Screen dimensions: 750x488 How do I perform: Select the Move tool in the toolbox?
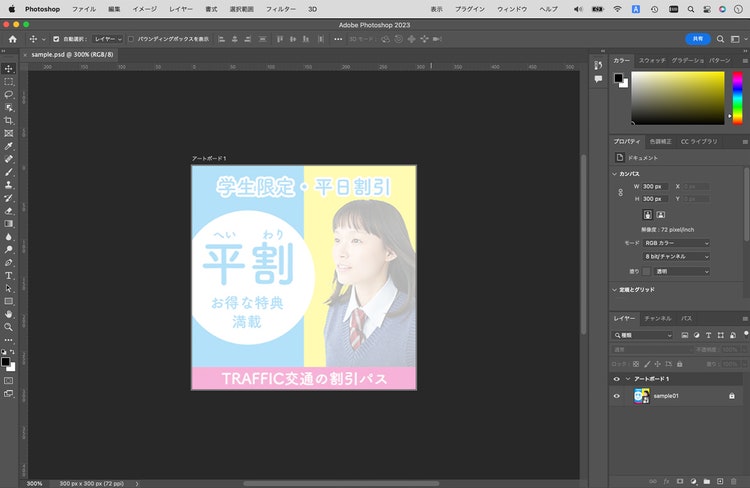click(9, 69)
